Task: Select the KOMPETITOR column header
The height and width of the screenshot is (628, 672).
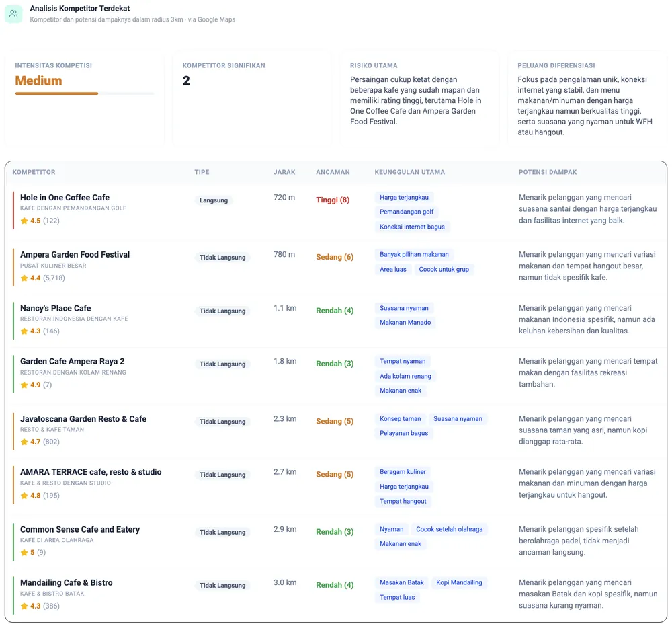Action: click(x=34, y=172)
